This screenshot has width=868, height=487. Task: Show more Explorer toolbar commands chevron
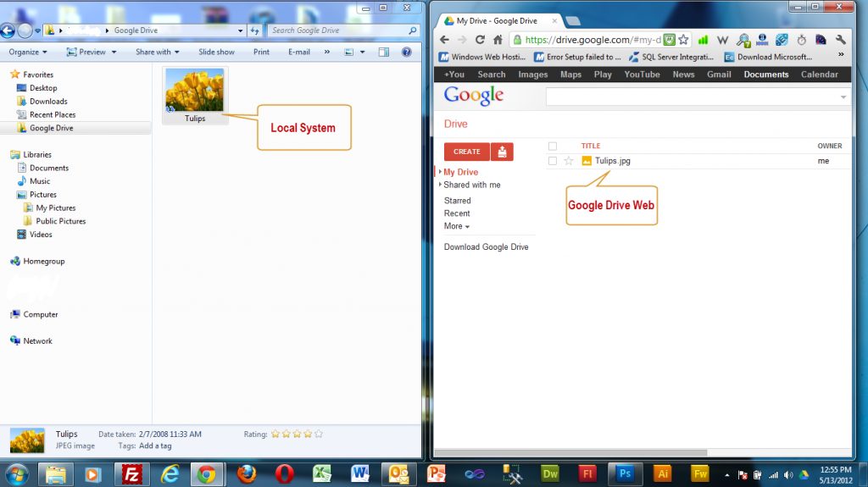point(327,52)
